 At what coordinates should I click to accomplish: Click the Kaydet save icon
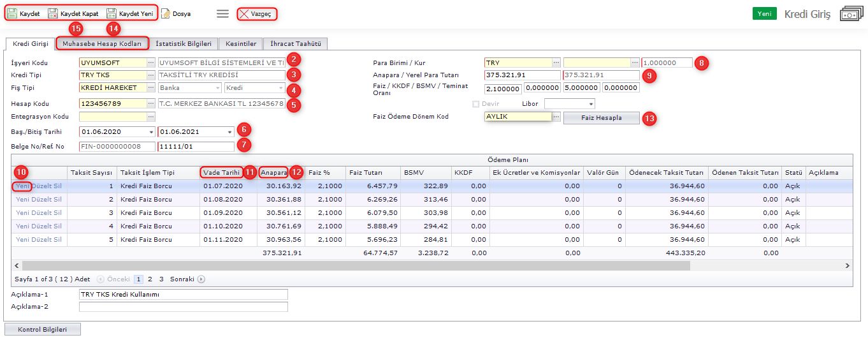12,13
